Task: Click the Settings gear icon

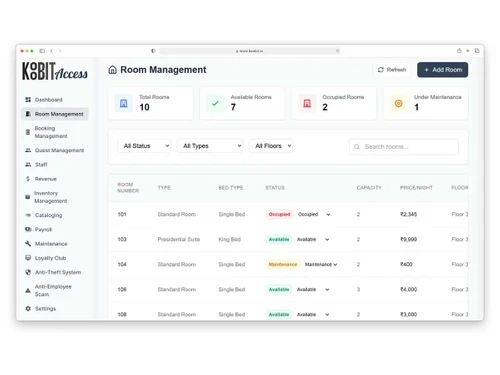Action: tap(28, 309)
